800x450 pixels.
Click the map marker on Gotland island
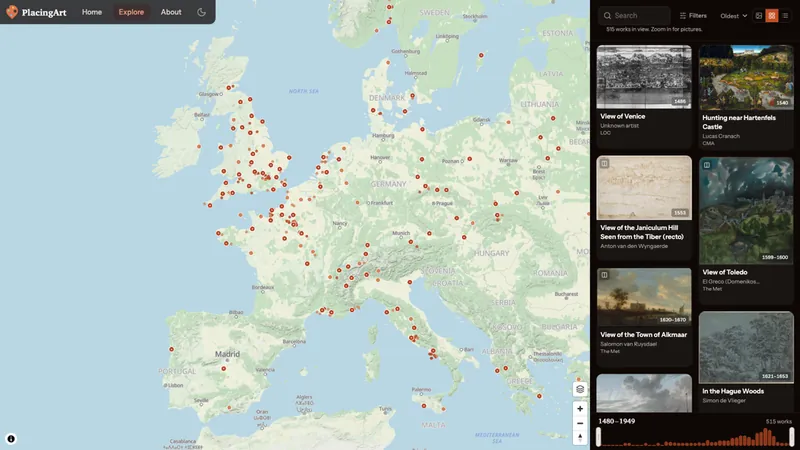(481, 55)
